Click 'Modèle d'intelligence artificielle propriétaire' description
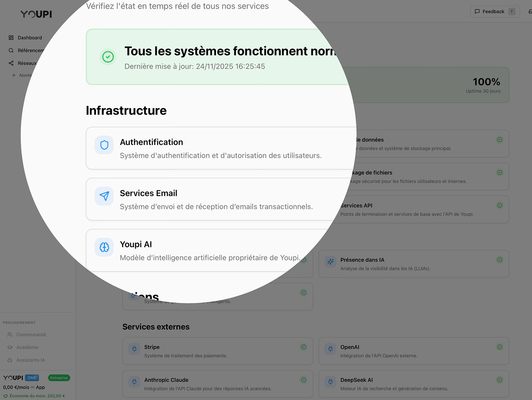The image size is (532, 400). pyautogui.click(x=210, y=258)
